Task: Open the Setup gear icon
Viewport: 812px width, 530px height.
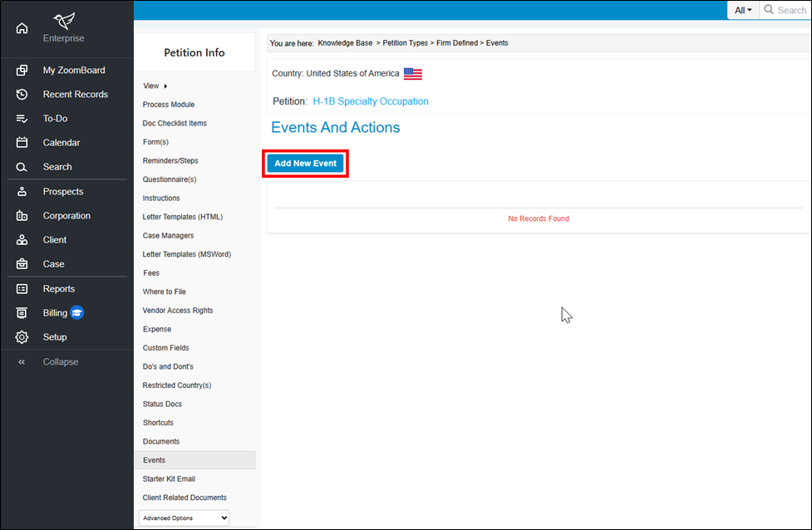Action: point(22,337)
